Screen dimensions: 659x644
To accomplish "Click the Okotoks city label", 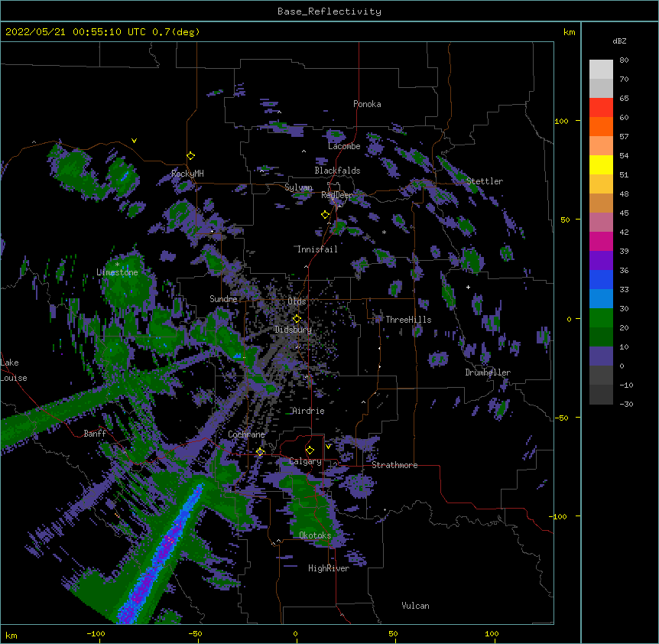I will [x=315, y=535].
